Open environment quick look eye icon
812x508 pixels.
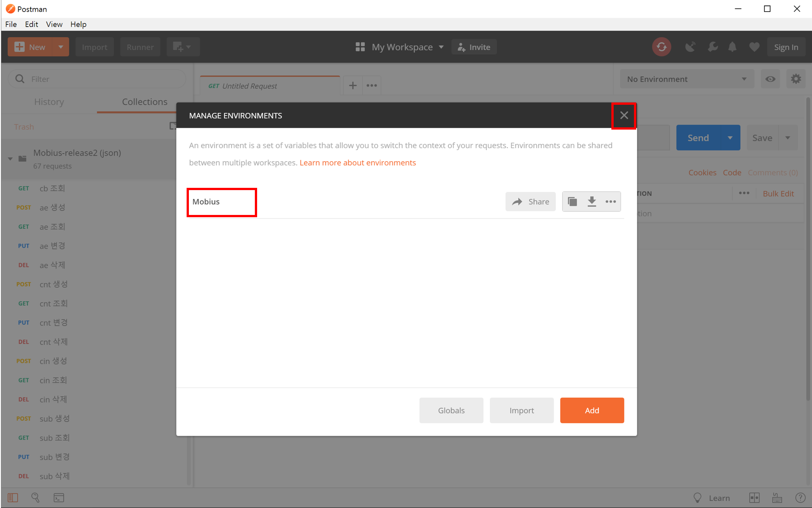[x=770, y=79]
